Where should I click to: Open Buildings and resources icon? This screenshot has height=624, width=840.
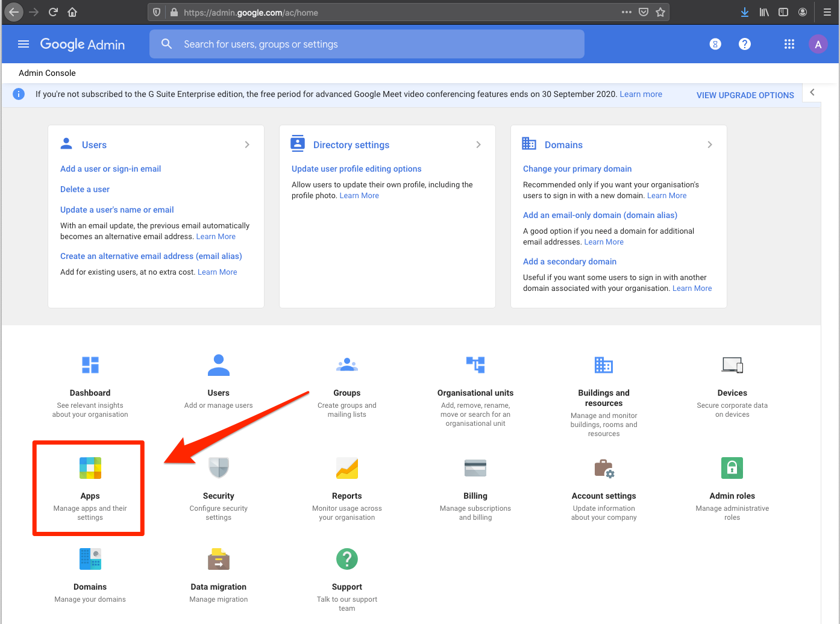click(604, 365)
